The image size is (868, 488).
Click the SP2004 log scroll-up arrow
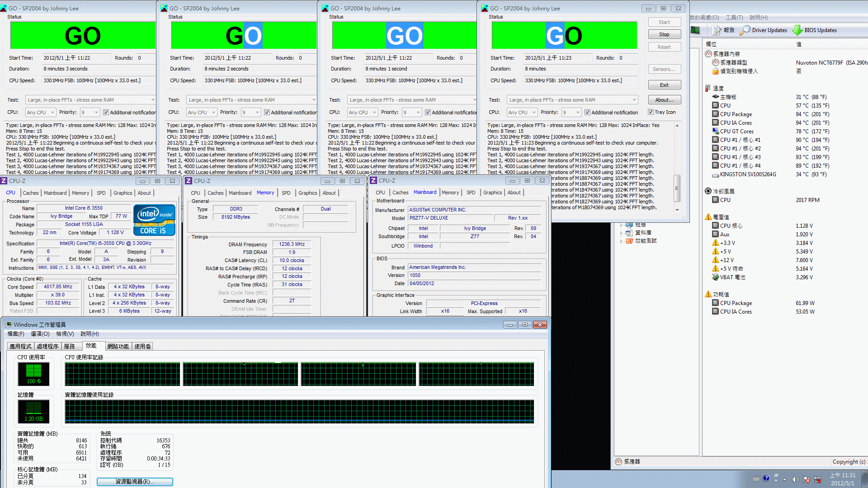tap(677, 126)
